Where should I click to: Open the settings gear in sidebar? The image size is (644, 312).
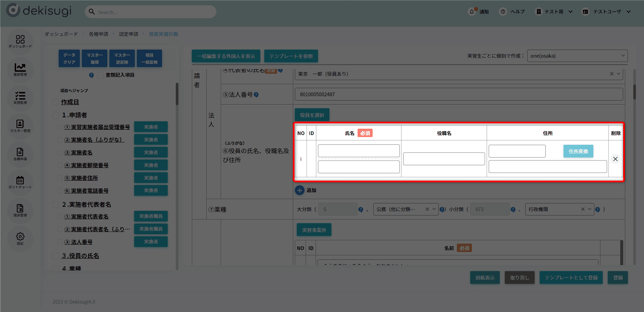(20, 238)
